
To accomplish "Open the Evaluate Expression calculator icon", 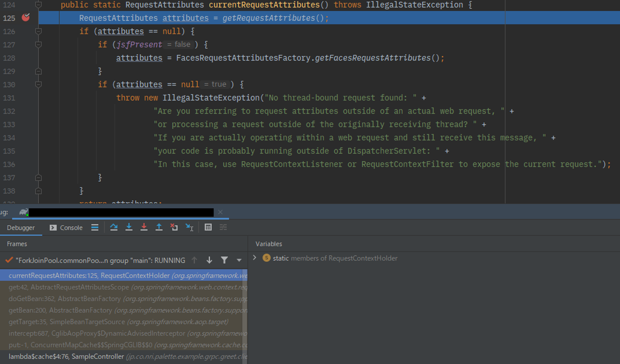I will pyautogui.click(x=208, y=227).
